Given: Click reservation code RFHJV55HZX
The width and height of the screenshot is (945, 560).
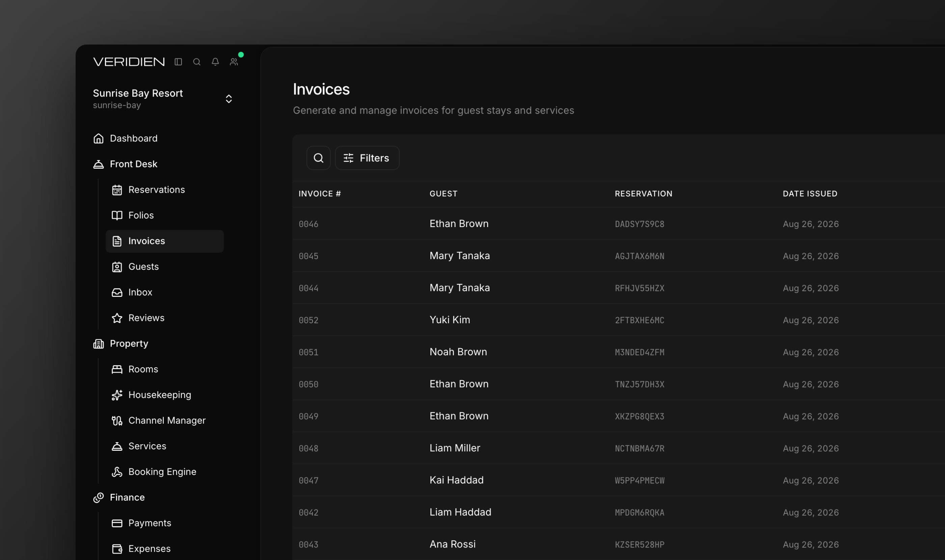Looking at the screenshot, I should point(640,288).
